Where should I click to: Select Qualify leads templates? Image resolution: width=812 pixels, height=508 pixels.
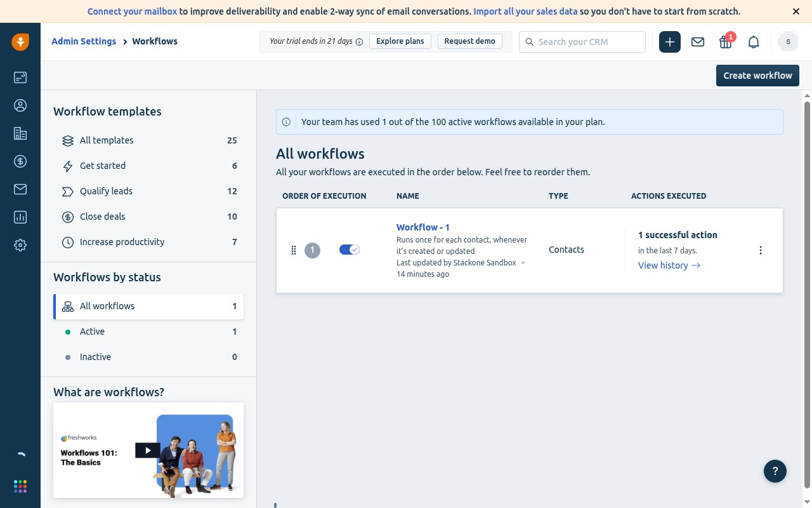click(x=149, y=191)
